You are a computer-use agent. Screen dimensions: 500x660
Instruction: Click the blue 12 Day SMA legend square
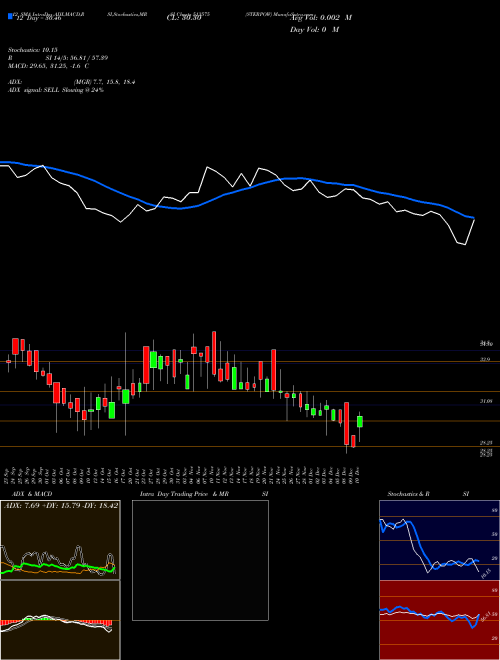(x=10, y=17)
